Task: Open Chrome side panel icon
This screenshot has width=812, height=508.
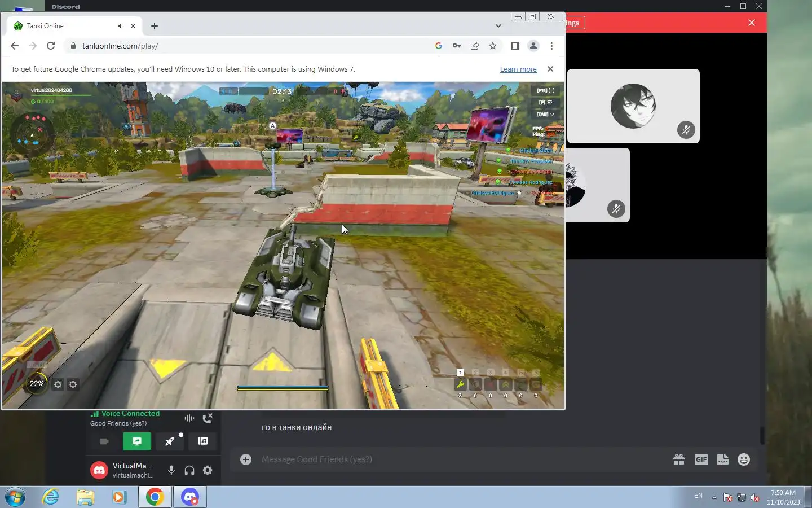Action: pos(515,46)
